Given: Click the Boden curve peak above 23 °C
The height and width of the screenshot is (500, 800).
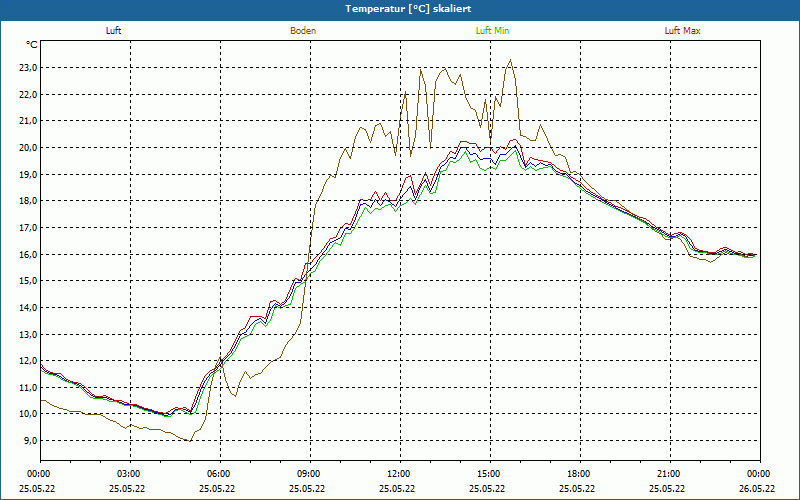Looking at the screenshot, I should pyautogui.click(x=510, y=60).
